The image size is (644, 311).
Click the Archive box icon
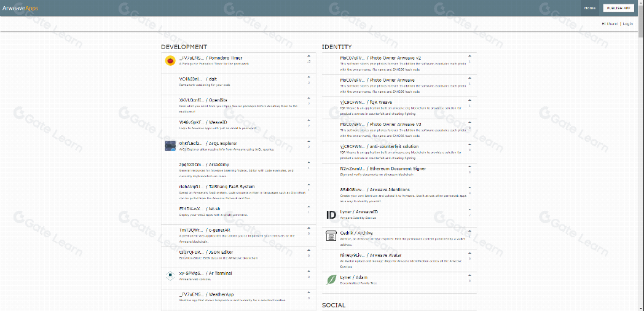tap(331, 235)
